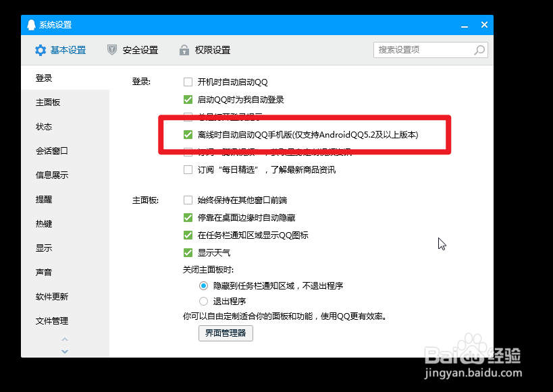Open 会话窗口 settings in sidebar
Screen dimensions: 553x392
coord(65,151)
